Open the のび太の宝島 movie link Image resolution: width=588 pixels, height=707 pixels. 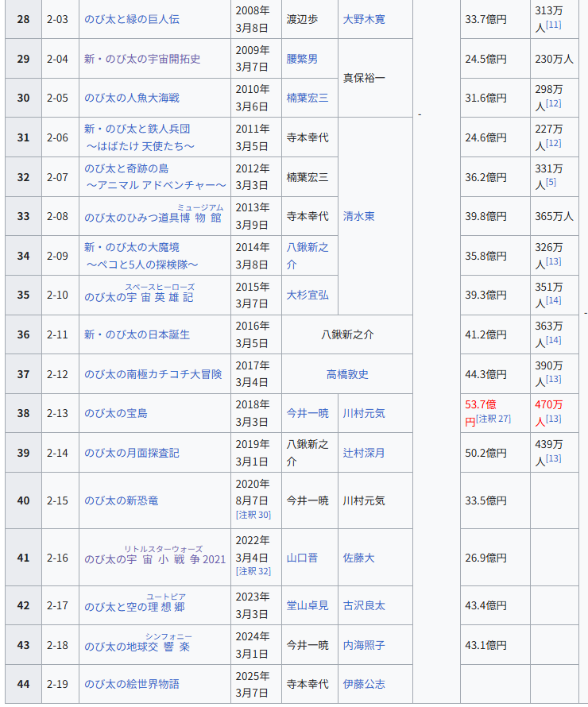(x=115, y=413)
